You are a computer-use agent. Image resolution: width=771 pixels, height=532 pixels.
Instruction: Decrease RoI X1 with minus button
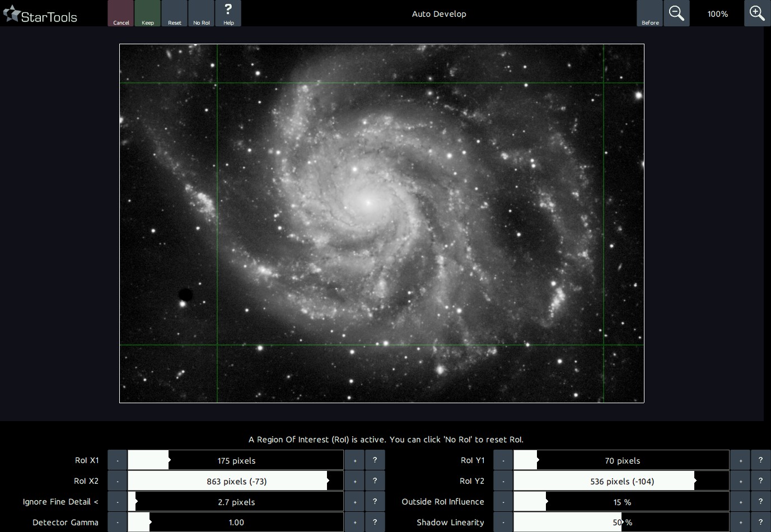pos(118,460)
